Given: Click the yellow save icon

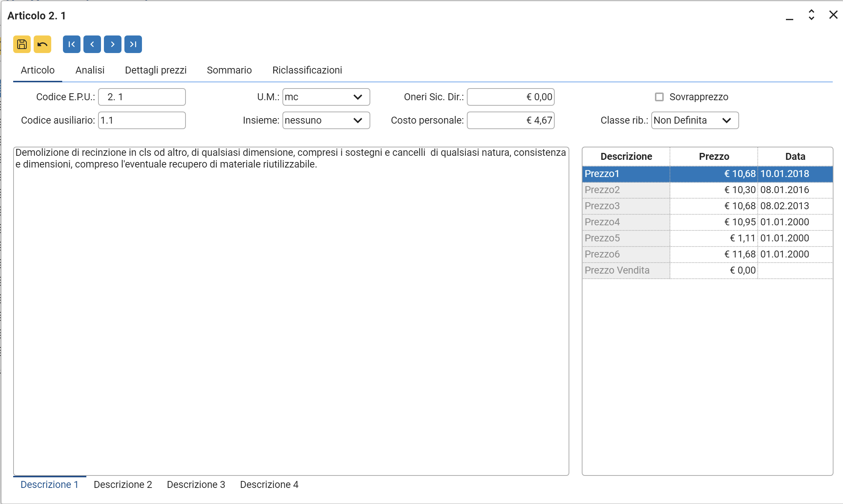Looking at the screenshot, I should [x=22, y=44].
